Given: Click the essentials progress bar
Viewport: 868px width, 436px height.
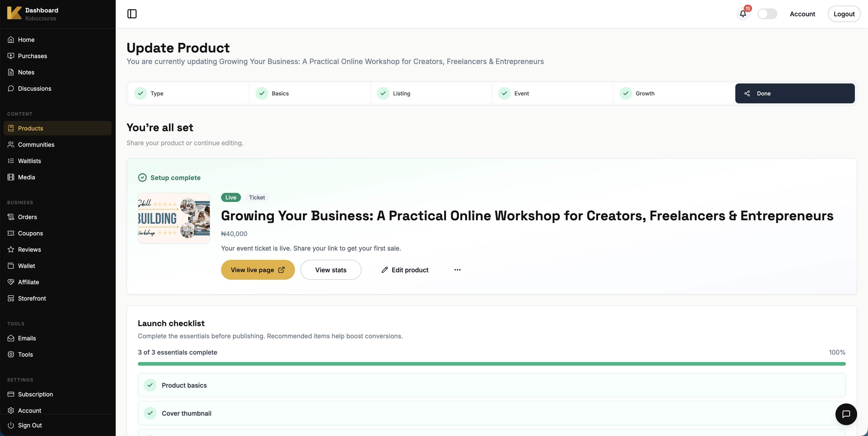Looking at the screenshot, I should point(492,364).
